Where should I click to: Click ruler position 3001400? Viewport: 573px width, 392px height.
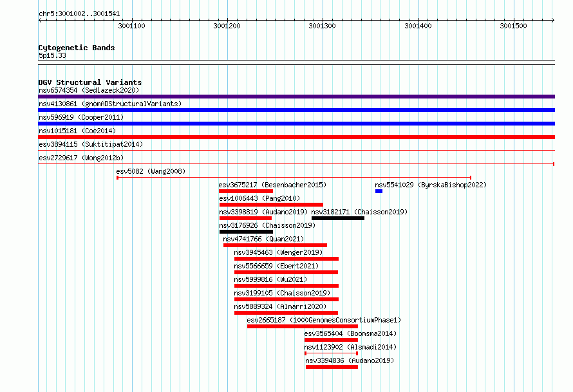tap(418, 26)
